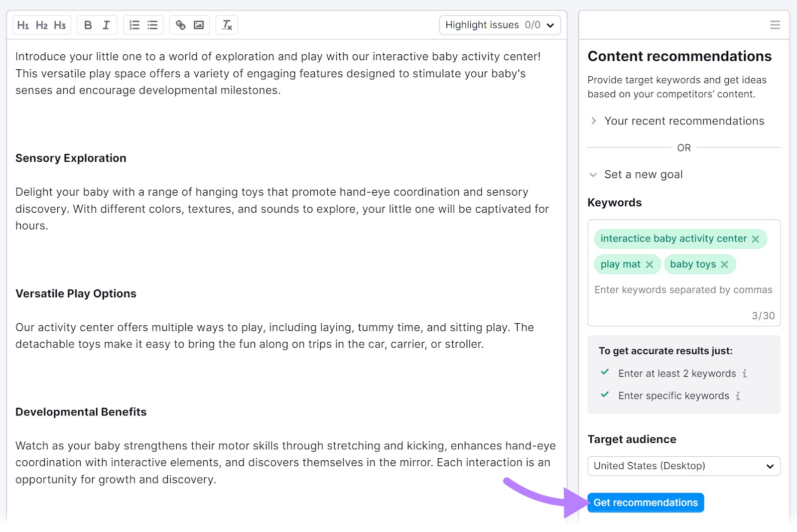Open the panel options menu
Screen dimensions: 797x532
point(775,25)
